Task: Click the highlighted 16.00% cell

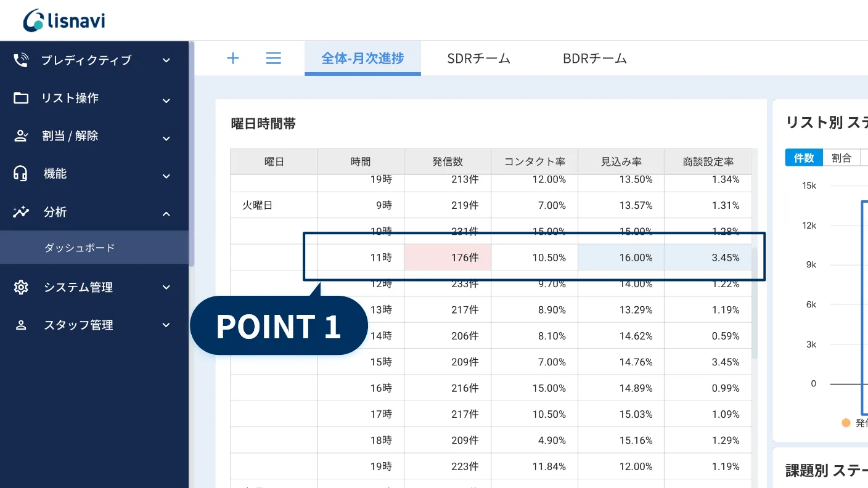Action: (621, 258)
